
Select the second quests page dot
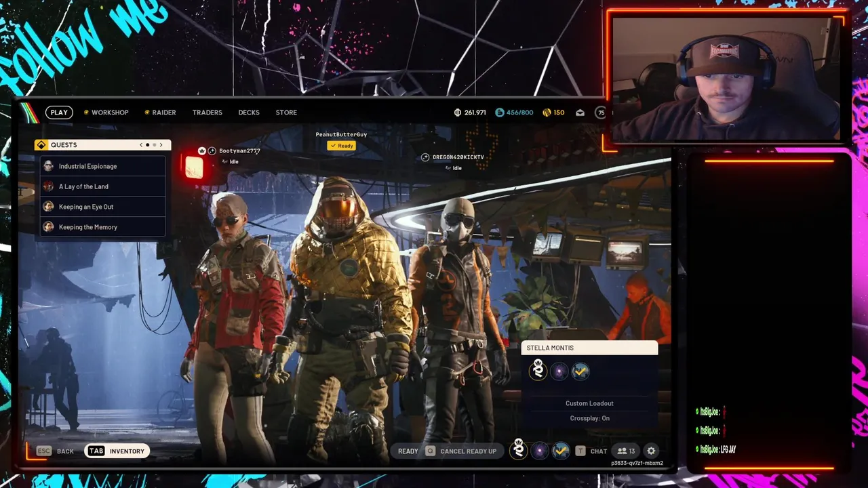(155, 145)
